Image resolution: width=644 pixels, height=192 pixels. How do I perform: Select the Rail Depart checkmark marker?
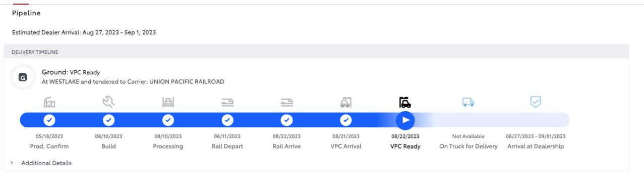pos(227,120)
